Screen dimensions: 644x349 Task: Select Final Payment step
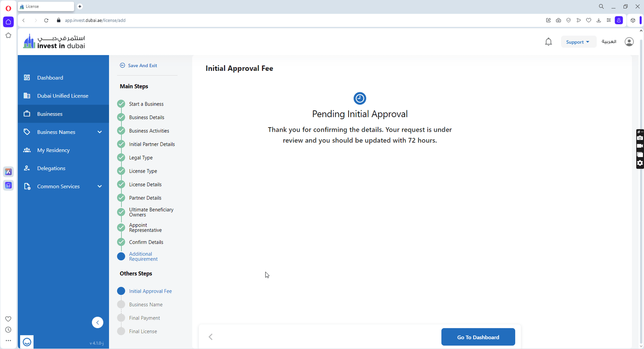pos(144,318)
